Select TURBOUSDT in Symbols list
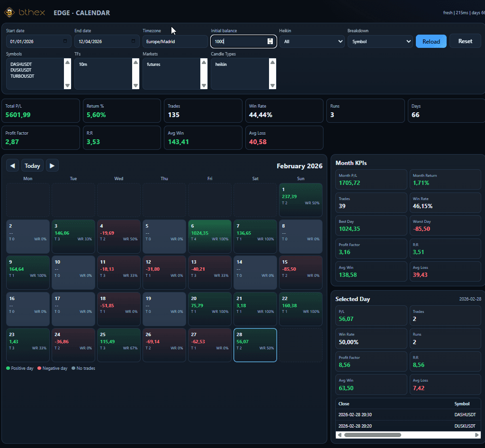The width and height of the screenshot is (485, 448). point(22,76)
